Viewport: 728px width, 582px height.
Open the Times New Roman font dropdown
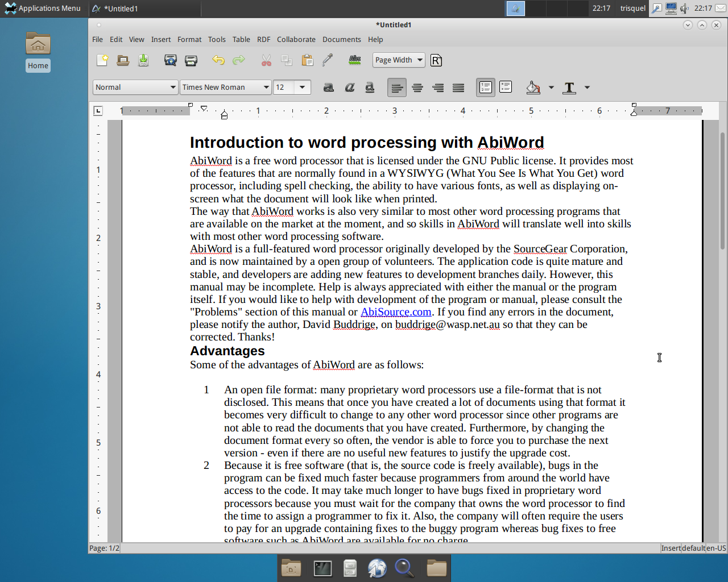click(226, 88)
